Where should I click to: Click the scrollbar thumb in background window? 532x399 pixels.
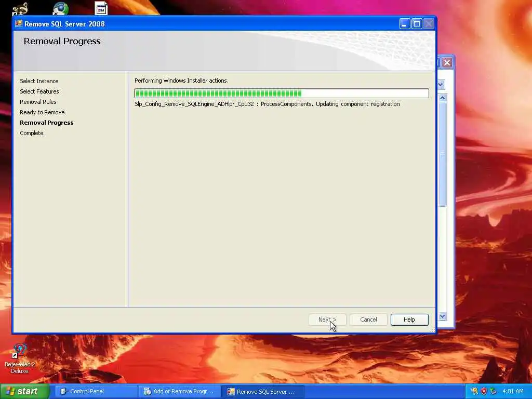click(442, 154)
